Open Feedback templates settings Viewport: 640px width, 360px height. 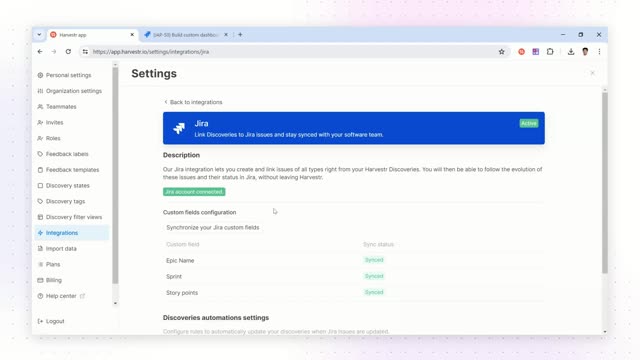click(68, 170)
